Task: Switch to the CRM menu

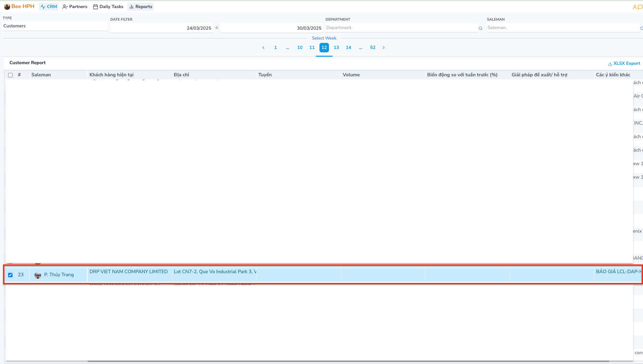Action: (x=49, y=7)
